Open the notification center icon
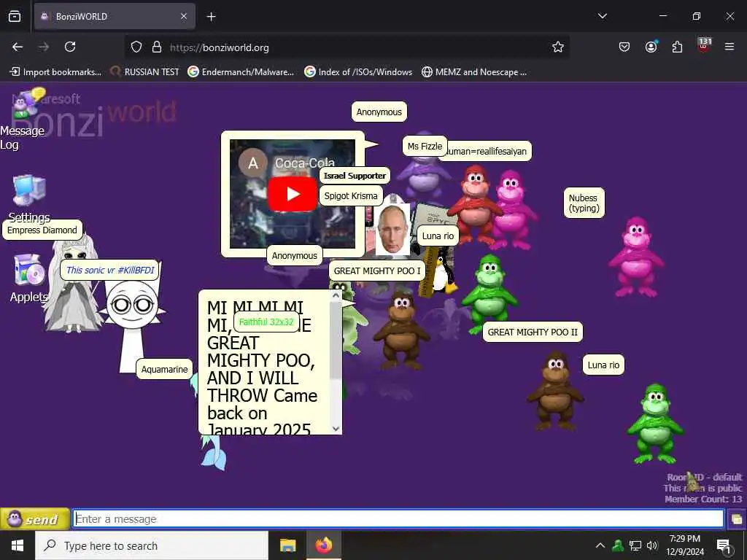Viewport: 747px width, 560px height. click(x=724, y=546)
